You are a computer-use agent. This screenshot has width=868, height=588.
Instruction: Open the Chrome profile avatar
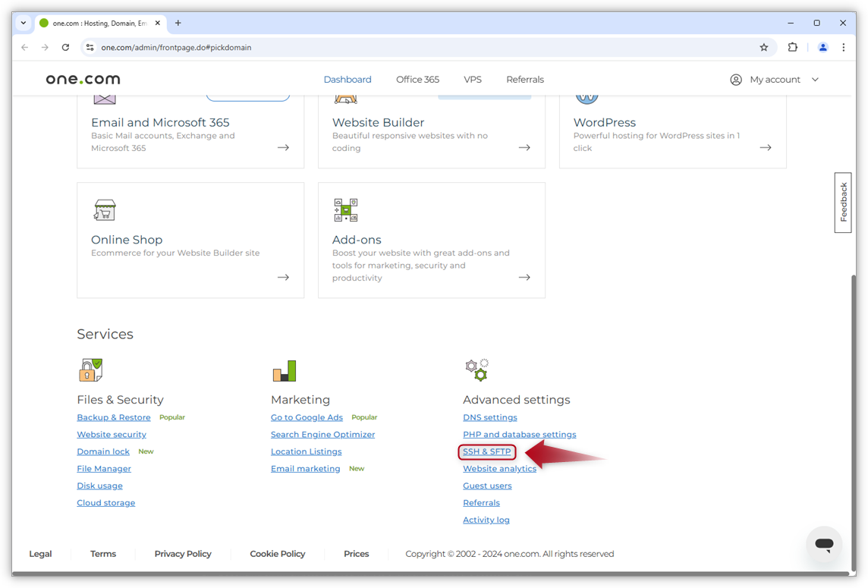(x=823, y=48)
